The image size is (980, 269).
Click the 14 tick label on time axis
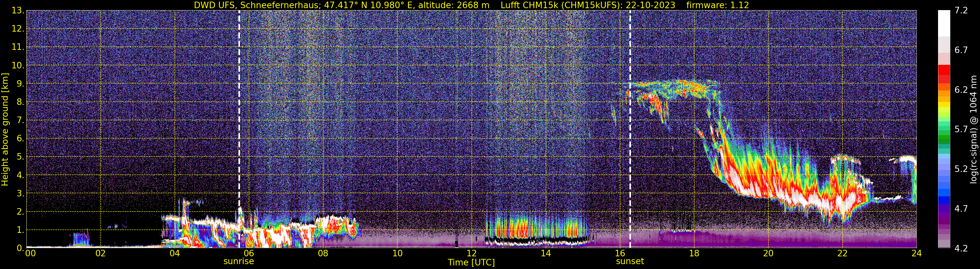545,253
